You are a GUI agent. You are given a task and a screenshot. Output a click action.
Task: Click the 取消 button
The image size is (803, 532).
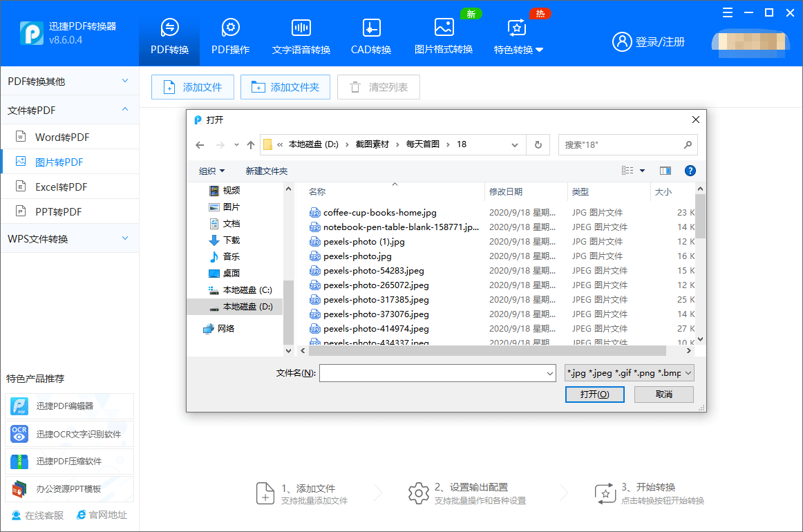pos(663,394)
